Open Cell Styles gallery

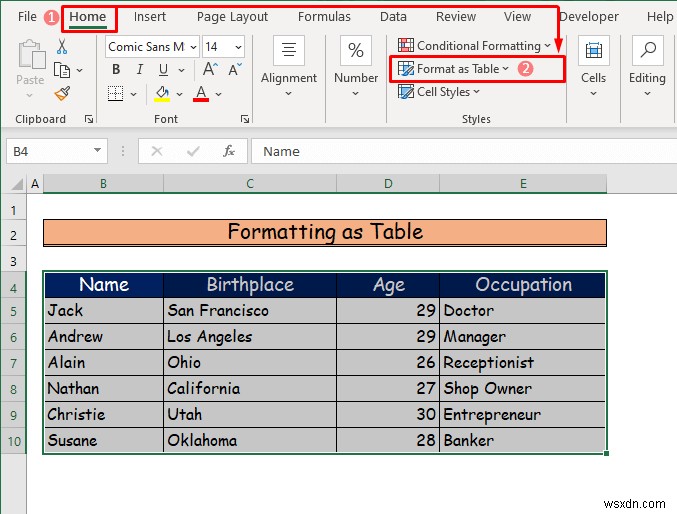coord(439,92)
